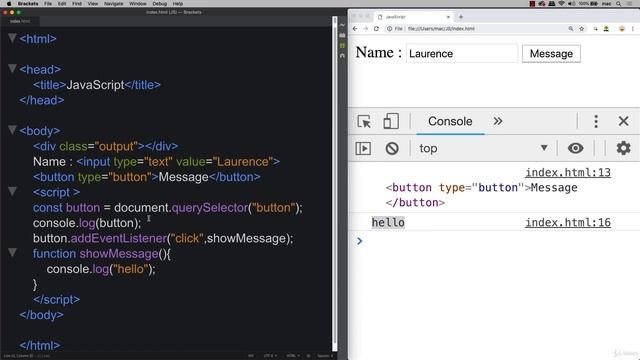Clear the console output

point(392,148)
